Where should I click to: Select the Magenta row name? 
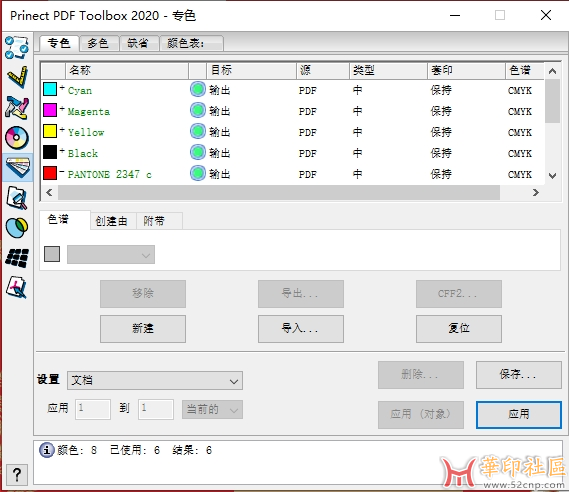click(89, 111)
